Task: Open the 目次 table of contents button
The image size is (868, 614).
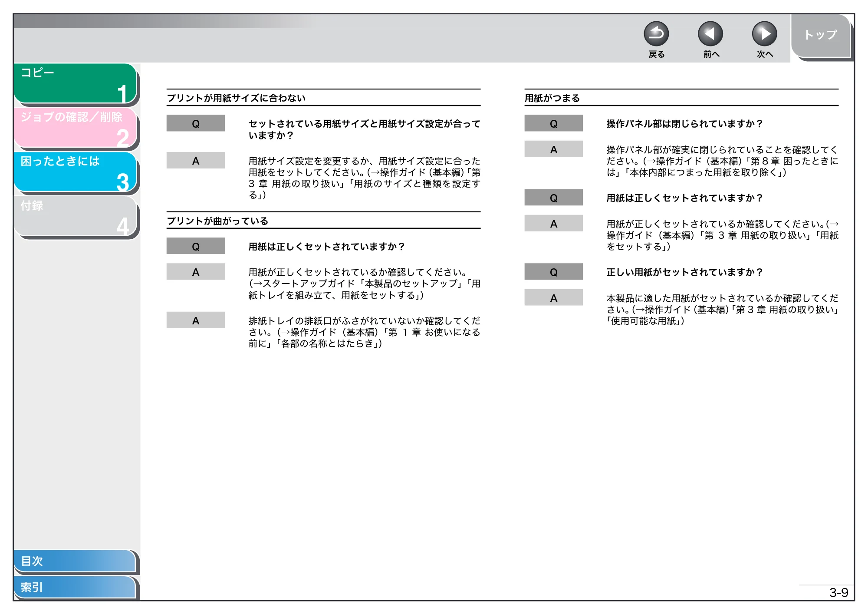Action: (x=75, y=561)
